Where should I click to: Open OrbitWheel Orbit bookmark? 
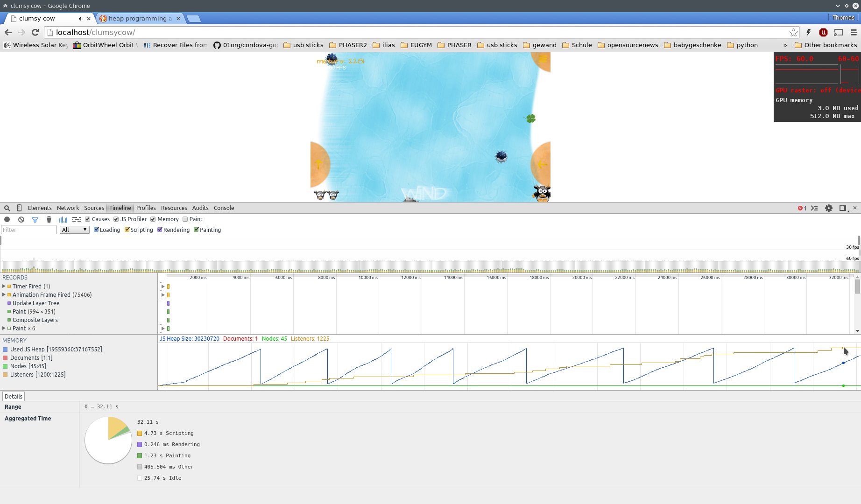[106, 45]
